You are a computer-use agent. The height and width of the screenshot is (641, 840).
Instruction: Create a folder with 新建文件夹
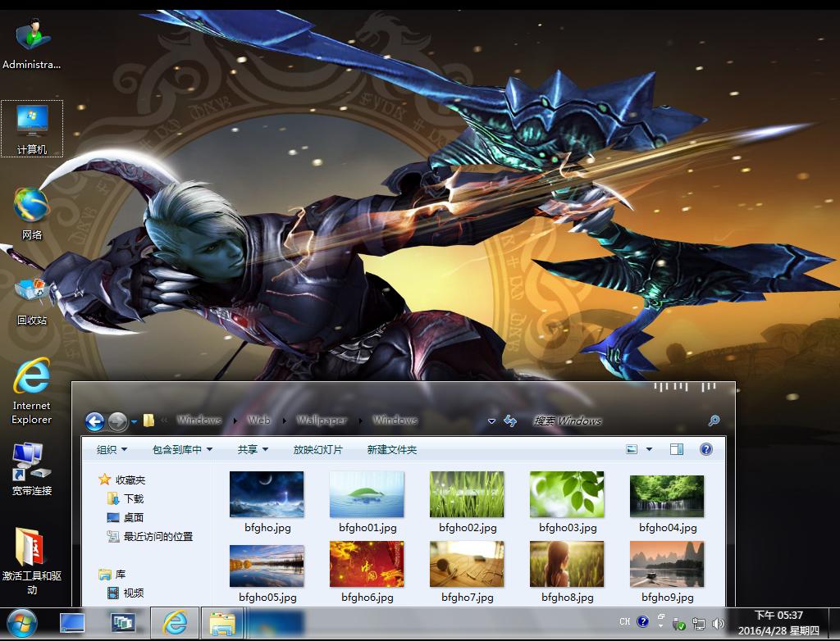tap(391, 450)
